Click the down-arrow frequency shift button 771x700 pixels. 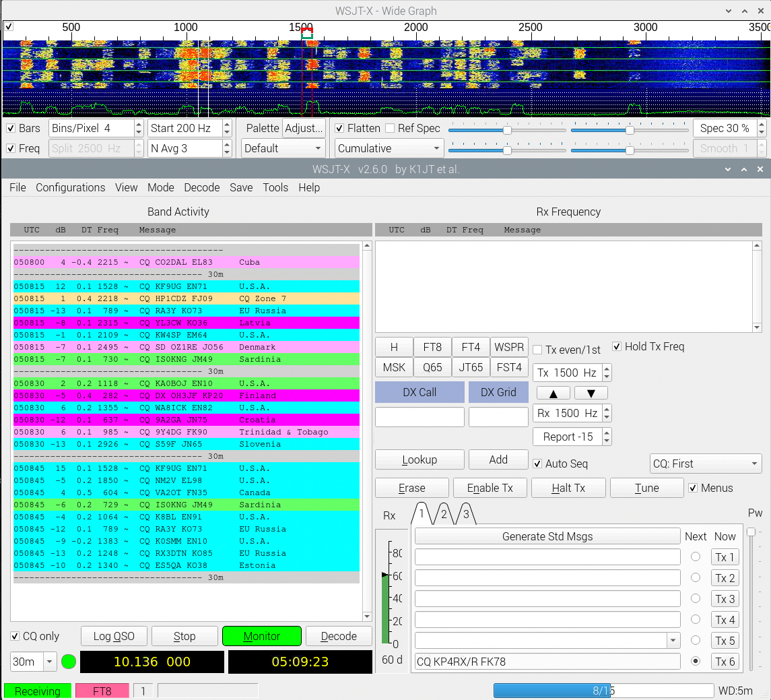click(x=591, y=393)
